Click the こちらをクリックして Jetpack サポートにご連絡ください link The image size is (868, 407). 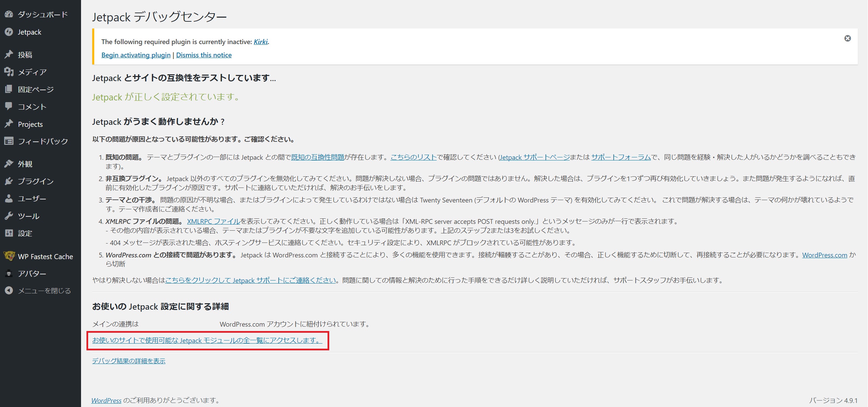(x=250, y=280)
